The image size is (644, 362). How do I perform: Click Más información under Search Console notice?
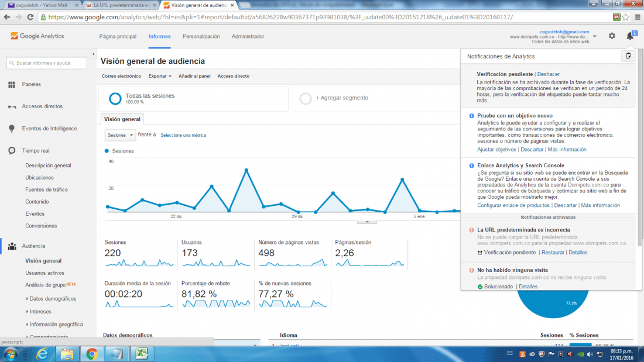601,205
